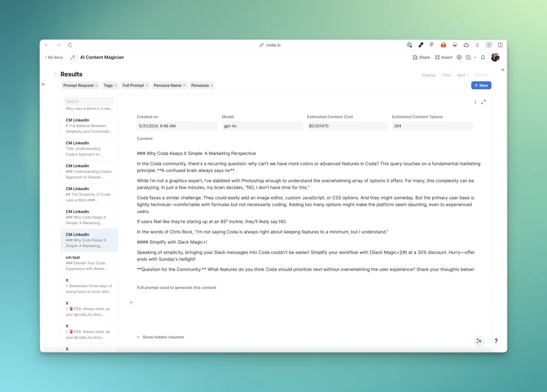Click the Insert button
Viewport: 547px width, 392px height.
coord(444,57)
